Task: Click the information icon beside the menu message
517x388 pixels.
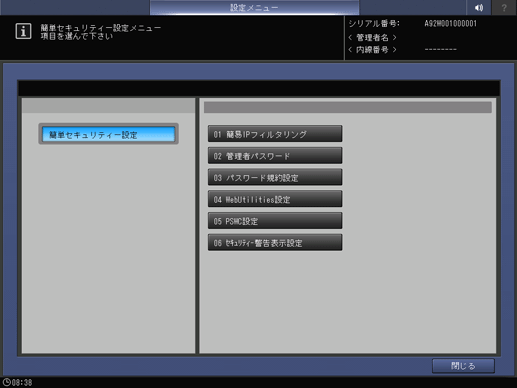Action: click(23, 31)
